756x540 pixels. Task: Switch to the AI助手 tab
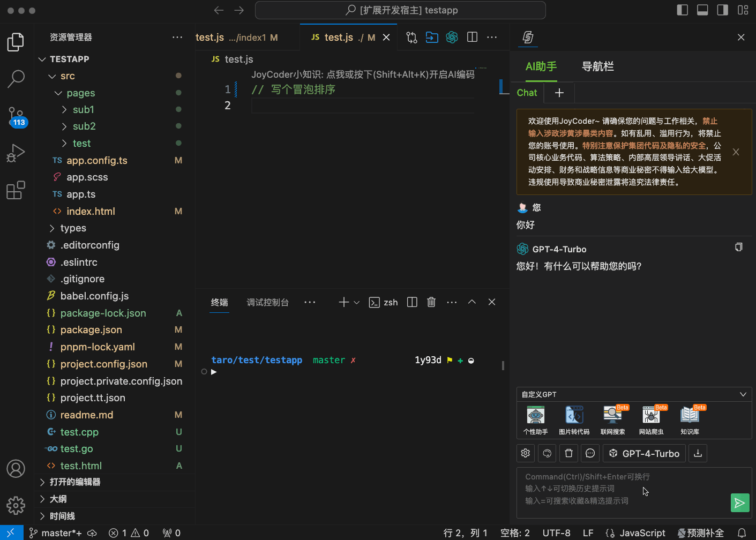(541, 66)
